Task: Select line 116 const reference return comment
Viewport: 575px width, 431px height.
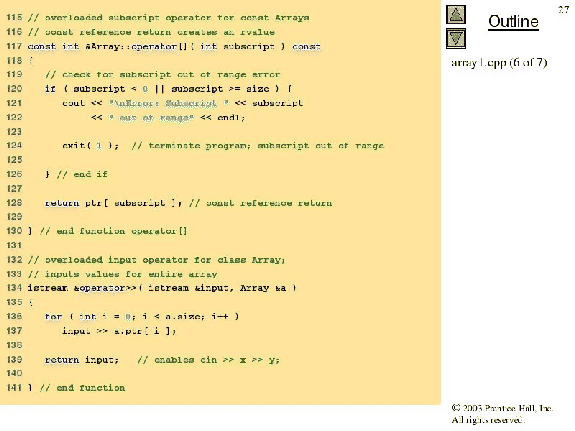Action: coord(151,32)
